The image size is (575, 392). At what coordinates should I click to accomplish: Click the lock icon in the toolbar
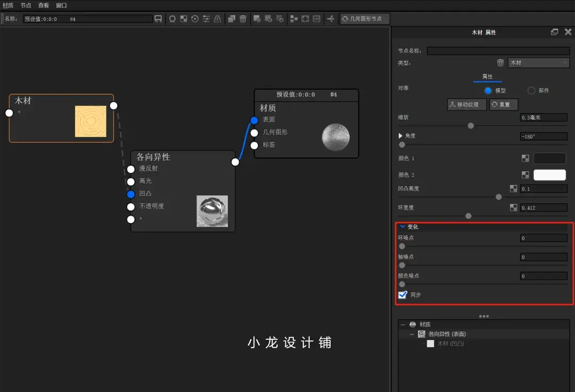click(218, 19)
